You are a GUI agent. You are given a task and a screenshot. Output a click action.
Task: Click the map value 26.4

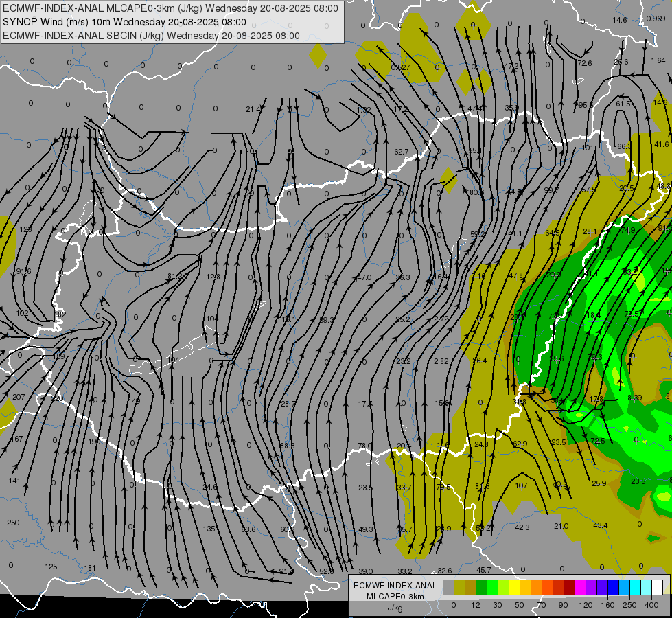click(x=480, y=360)
